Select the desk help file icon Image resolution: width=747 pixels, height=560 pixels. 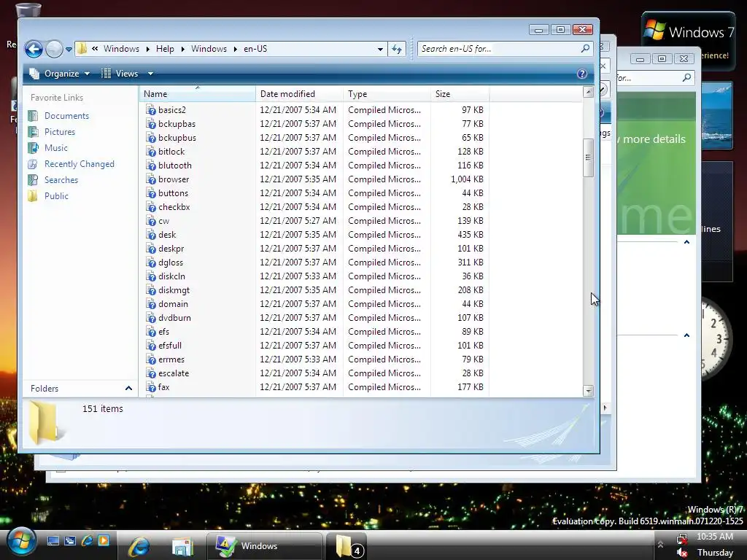tap(150, 235)
